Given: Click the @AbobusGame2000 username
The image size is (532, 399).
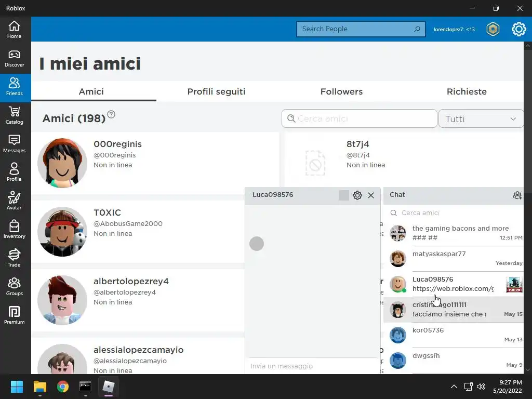Looking at the screenshot, I should (128, 223).
